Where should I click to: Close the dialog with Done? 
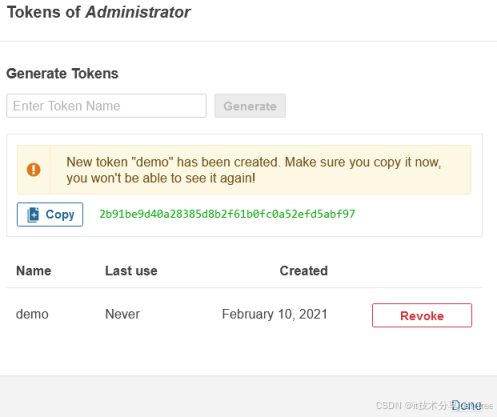[467, 405]
